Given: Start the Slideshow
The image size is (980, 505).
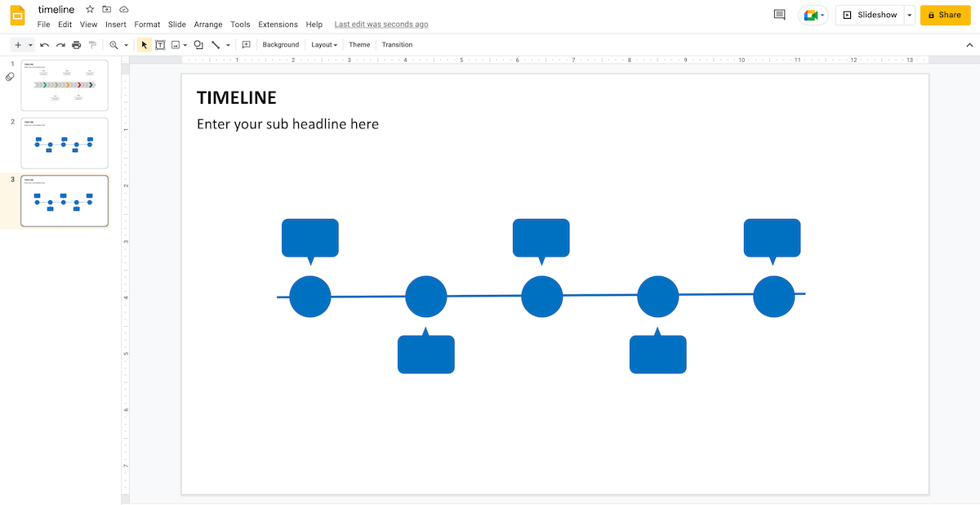Looking at the screenshot, I should 870,15.
